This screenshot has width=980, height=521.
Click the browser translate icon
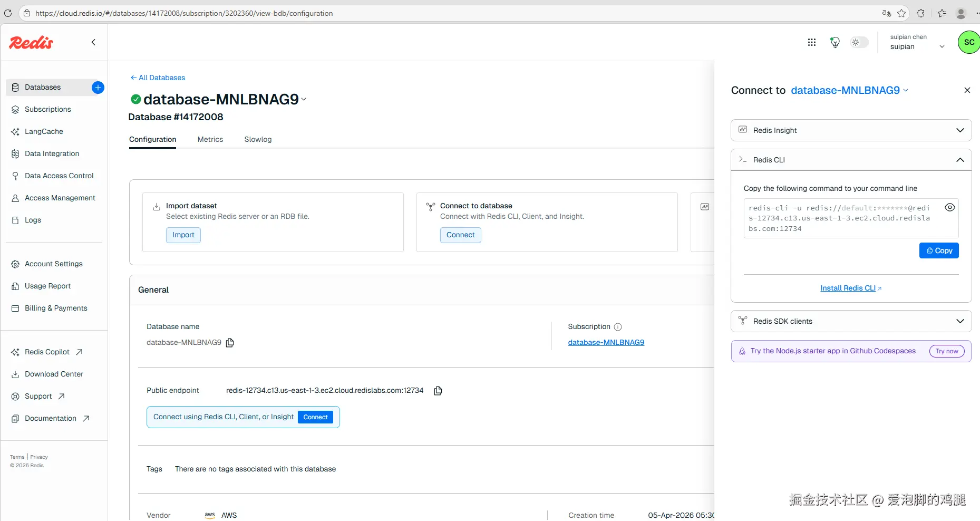[887, 13]
